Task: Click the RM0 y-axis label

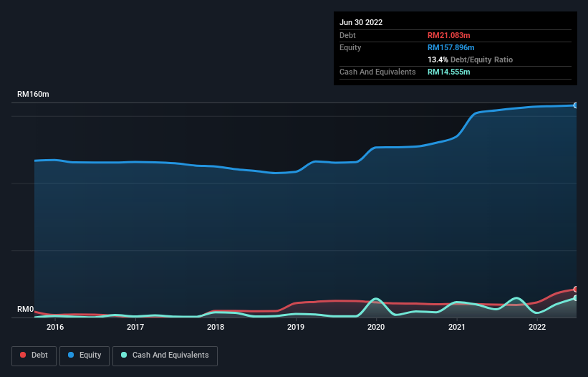Action: (26, 309)
